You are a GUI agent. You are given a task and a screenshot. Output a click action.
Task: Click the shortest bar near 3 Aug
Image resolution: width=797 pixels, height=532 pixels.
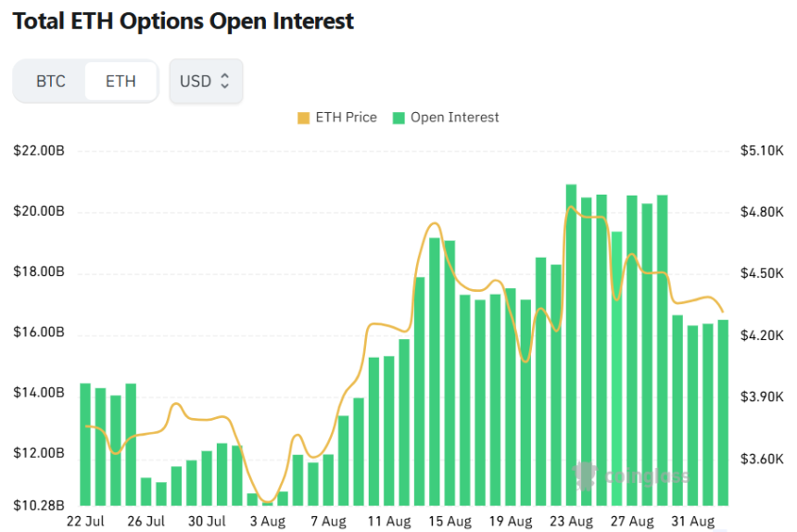[267, 503]
